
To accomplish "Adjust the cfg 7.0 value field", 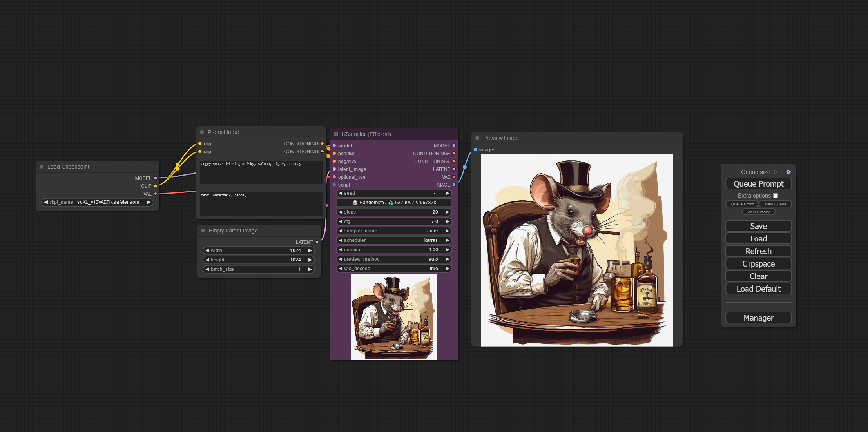I will 394,221.
